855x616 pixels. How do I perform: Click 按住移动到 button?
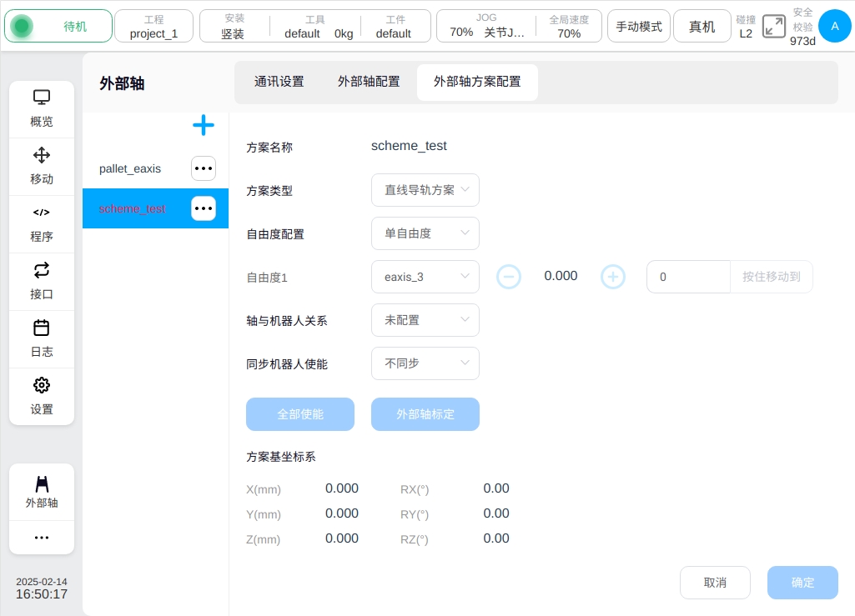coord(772,277)
